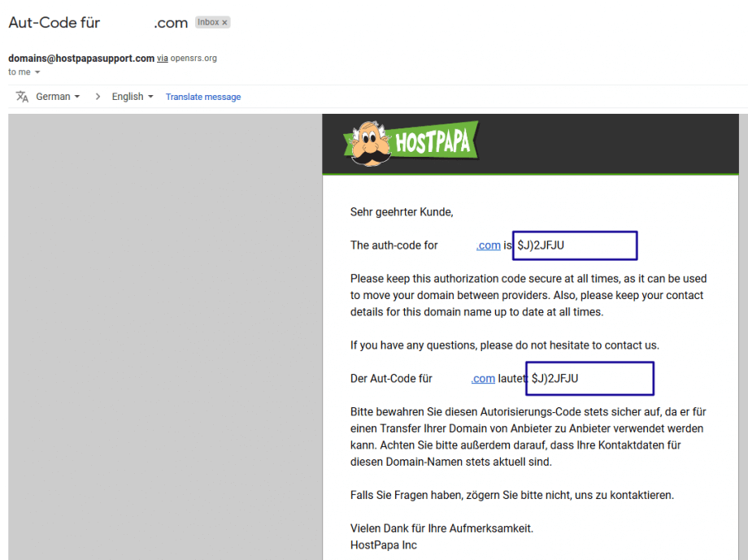Click the 'Falls Sie Fragen haben' sentence
748x560 pixels.
[x=512, y=495]
